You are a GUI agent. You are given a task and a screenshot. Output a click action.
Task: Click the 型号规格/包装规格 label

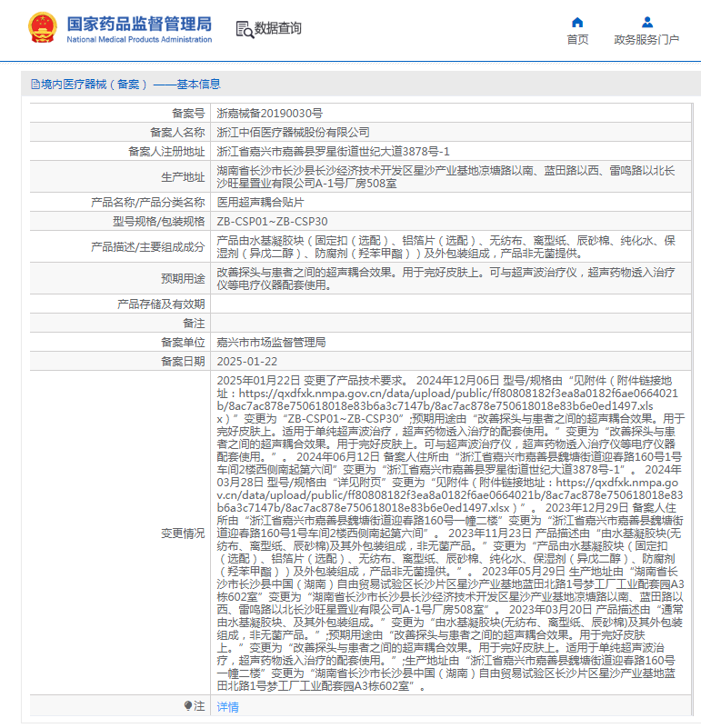(158, 222)
